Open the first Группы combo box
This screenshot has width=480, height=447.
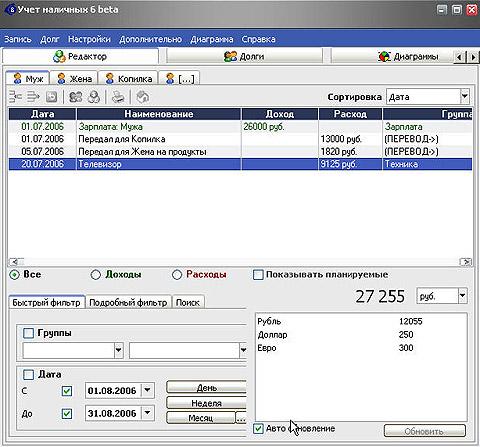118,350
